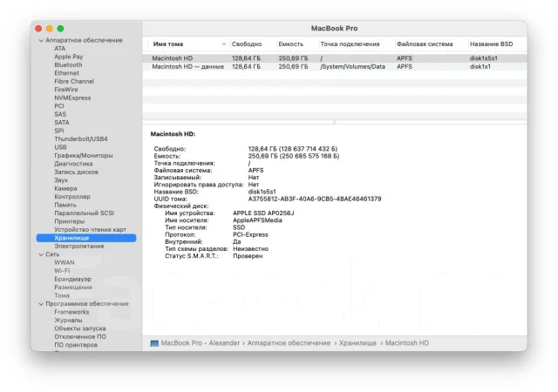Open Графика/Мониторы entry

pos(84,155)
